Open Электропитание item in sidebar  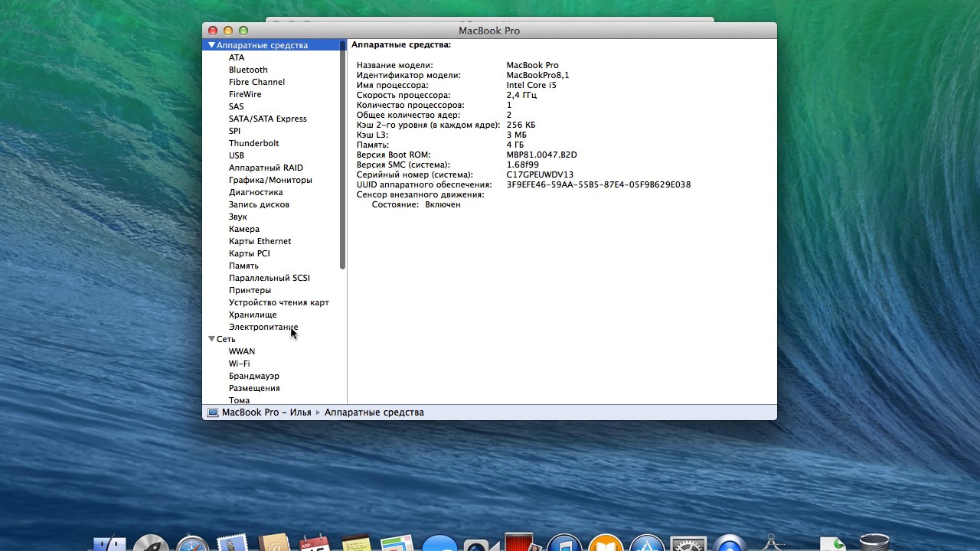(x=263, y=327)
